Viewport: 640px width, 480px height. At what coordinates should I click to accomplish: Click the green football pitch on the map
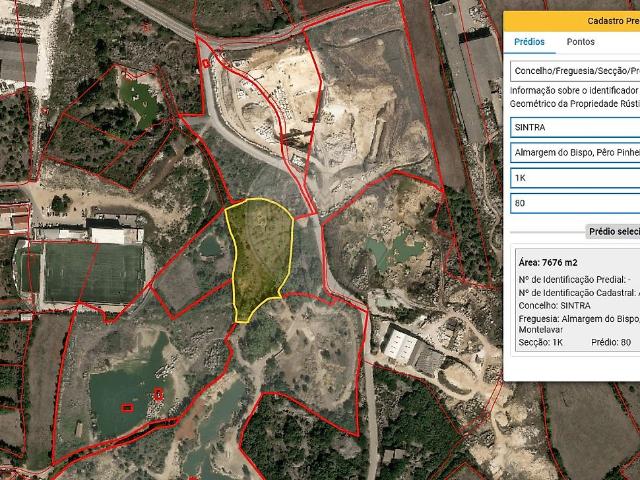pos(94,272)
